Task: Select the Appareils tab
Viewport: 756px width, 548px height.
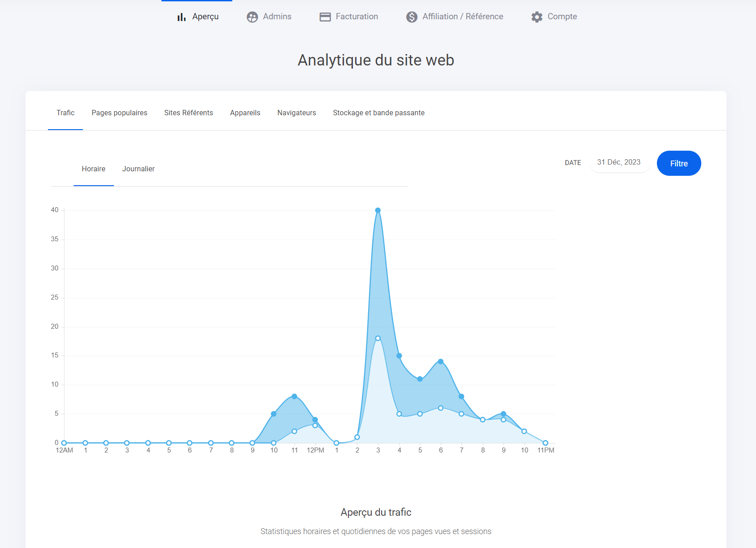Action: click(245, 113)
